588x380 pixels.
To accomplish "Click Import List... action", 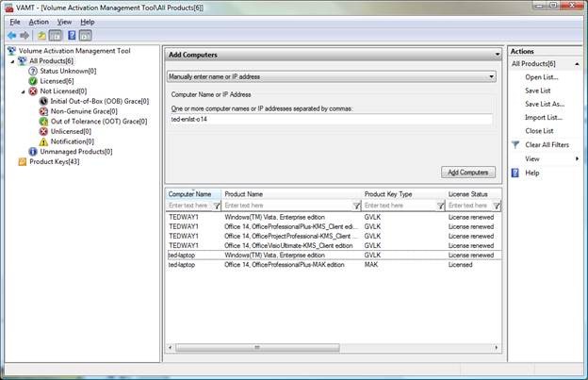I will pos(544,118).
